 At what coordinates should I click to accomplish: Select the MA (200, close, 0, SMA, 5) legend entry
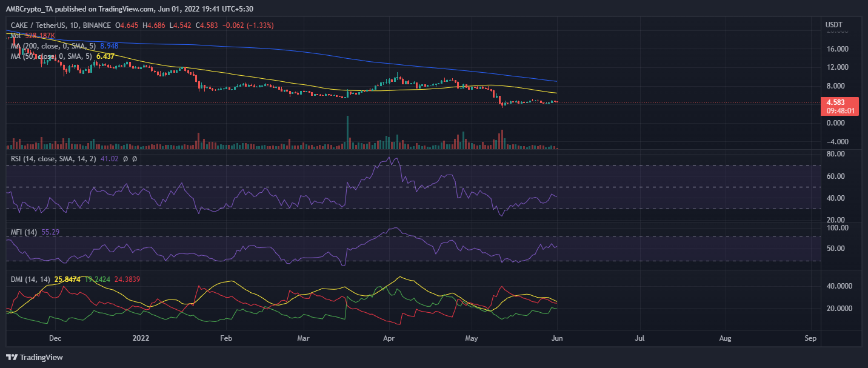[55, 45]
